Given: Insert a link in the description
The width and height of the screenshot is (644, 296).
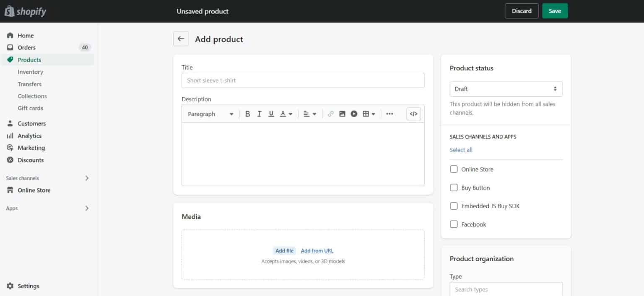Looking at the screenshot, I should tap(330, 113).
